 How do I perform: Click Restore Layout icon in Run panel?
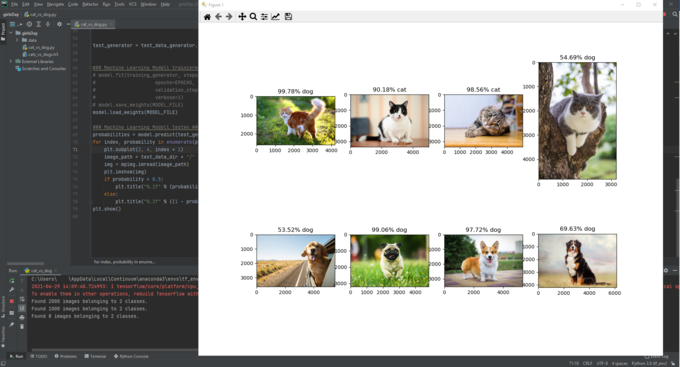(x=12, y=313)
